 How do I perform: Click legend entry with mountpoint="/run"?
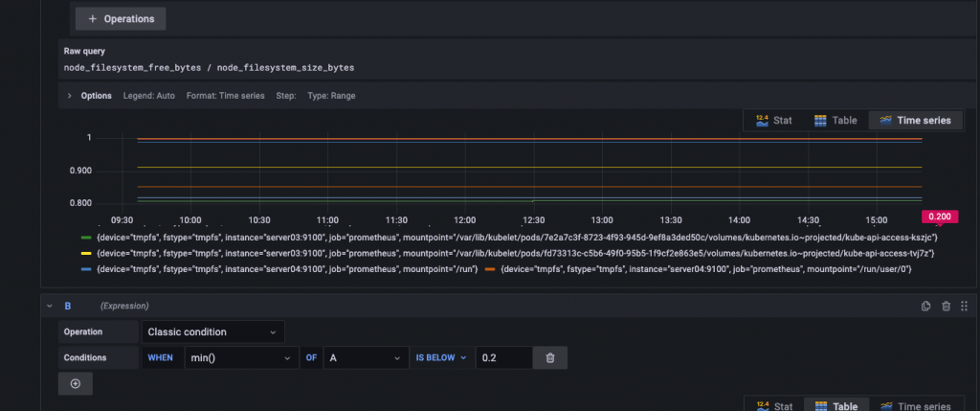tap(287, 269)
